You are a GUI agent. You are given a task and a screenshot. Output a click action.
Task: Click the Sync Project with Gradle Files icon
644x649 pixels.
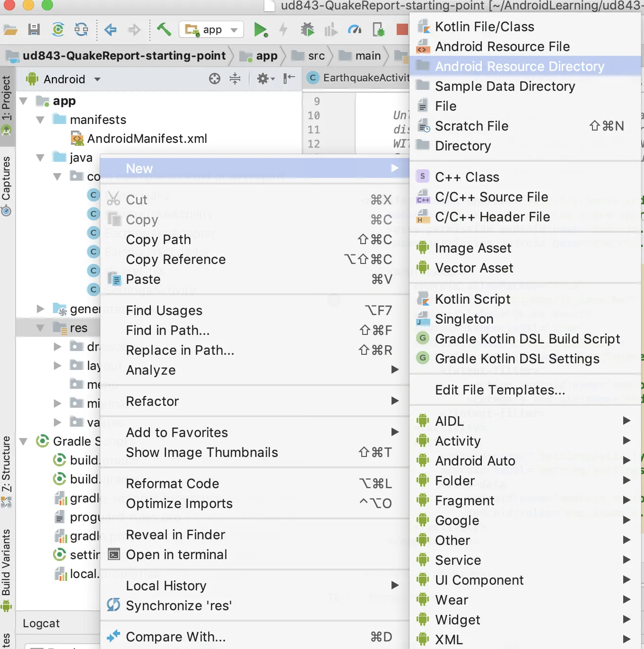pos(58,30)
